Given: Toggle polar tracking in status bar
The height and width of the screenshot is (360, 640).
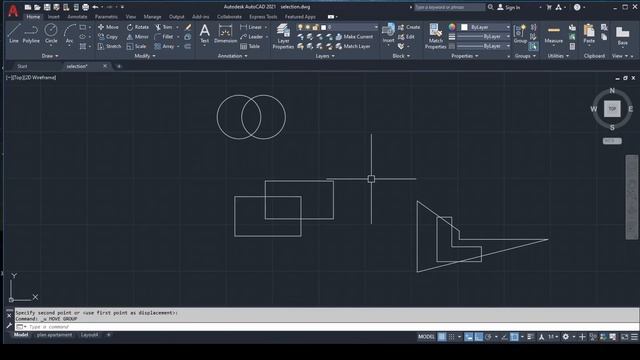Looking at the screenshot, I should 489,337.
